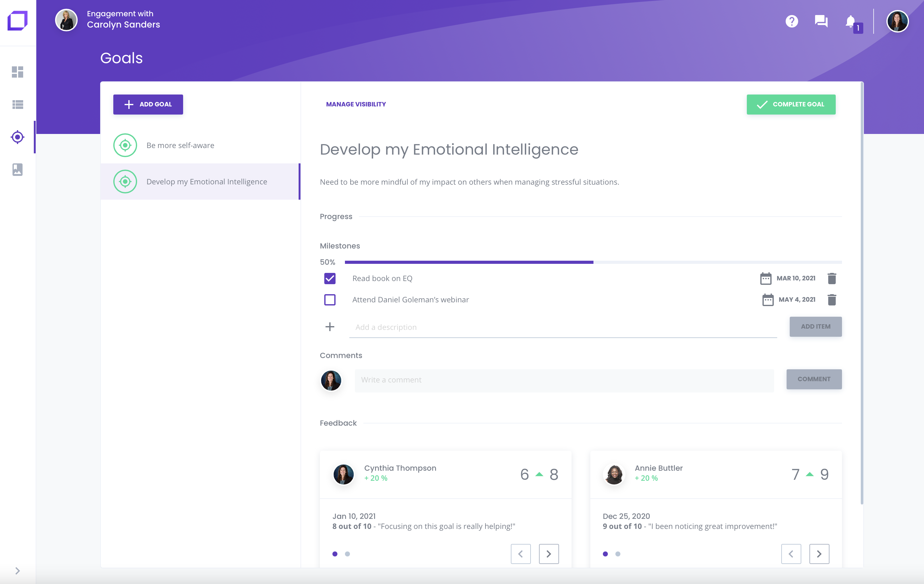Viewport: 924px width, 584px height.
Task: Expand the sidebar with bottom chevron
Action: tap(17, 571)
